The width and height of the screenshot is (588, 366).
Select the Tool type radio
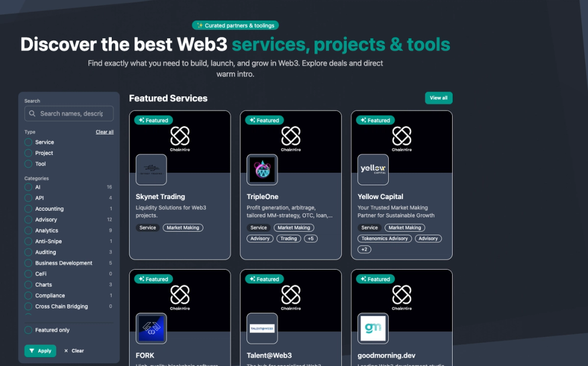(28, 164)
